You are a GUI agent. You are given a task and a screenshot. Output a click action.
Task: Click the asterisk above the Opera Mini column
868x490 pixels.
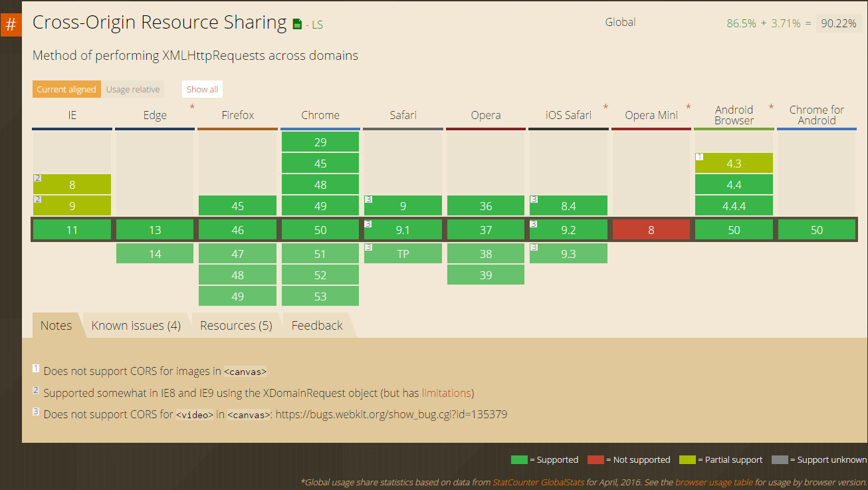pyautogui.click(x=688, y=106)
